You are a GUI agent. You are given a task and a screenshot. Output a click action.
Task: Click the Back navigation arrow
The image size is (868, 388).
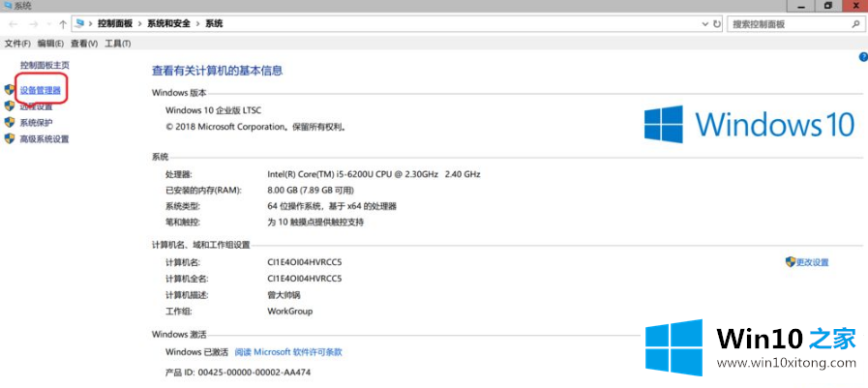[x=14, y=24]
